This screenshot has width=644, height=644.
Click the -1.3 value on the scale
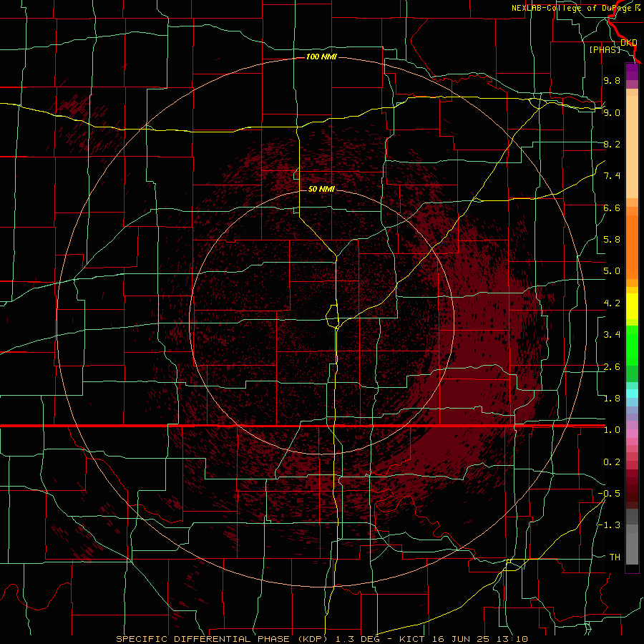click(609, 525)
